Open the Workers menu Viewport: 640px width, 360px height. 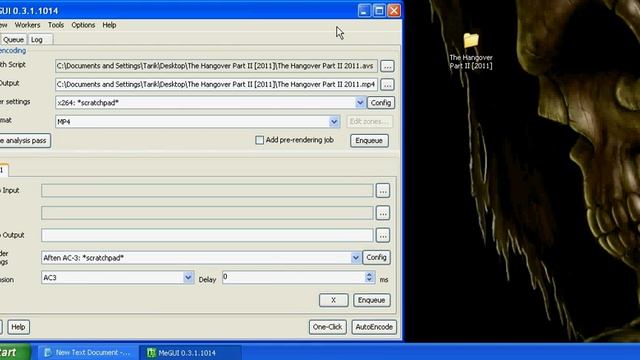coord(27,25)
